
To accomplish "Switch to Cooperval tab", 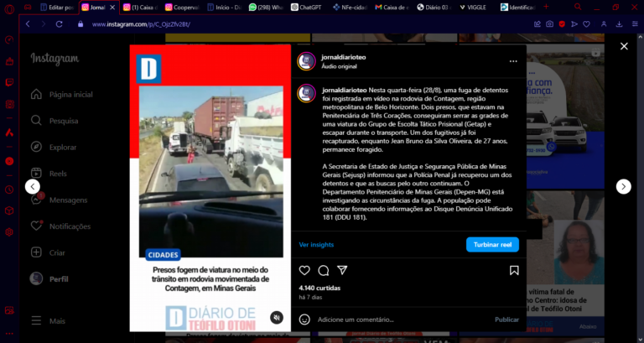I will (x=182, y=8).
